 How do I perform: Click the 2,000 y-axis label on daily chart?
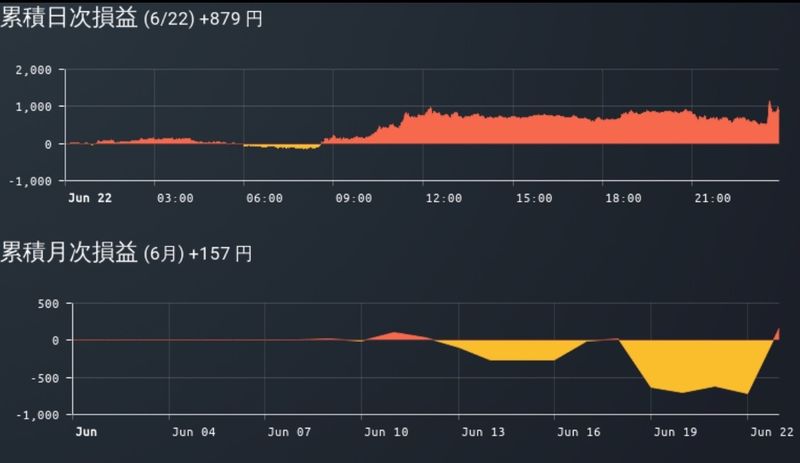click(33, 70)
